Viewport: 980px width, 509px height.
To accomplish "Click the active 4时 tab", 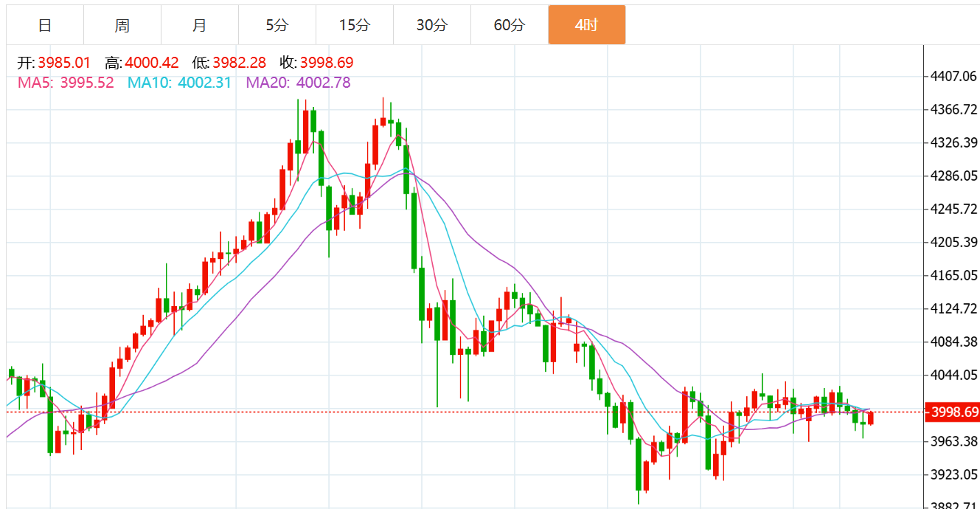I will [x=587, y=25].
